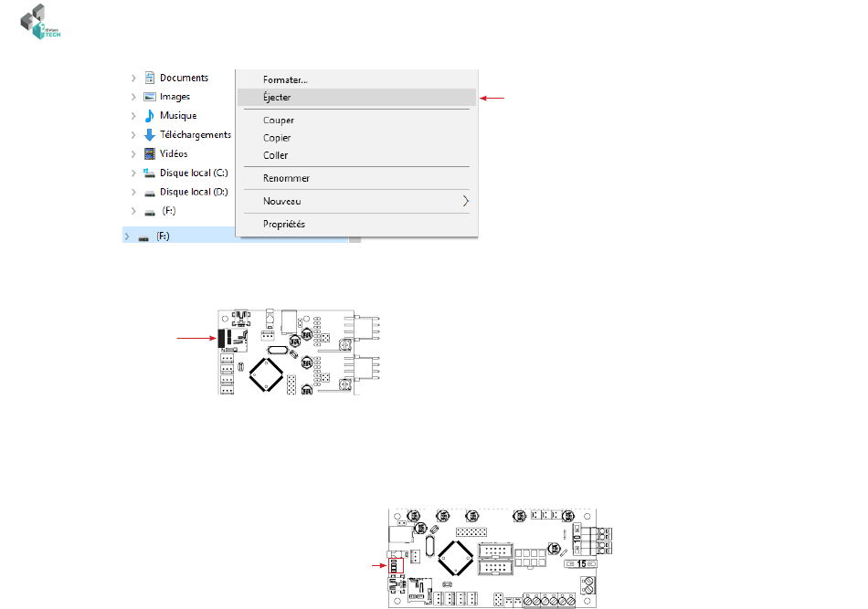Click the Tiertime Tech logo
Image resolution: width=868 pixels, height=609 pixels.
40,22
